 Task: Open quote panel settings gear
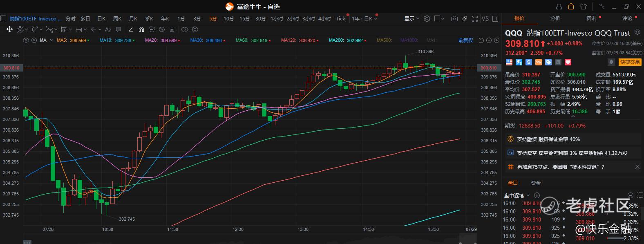[637, 32]
